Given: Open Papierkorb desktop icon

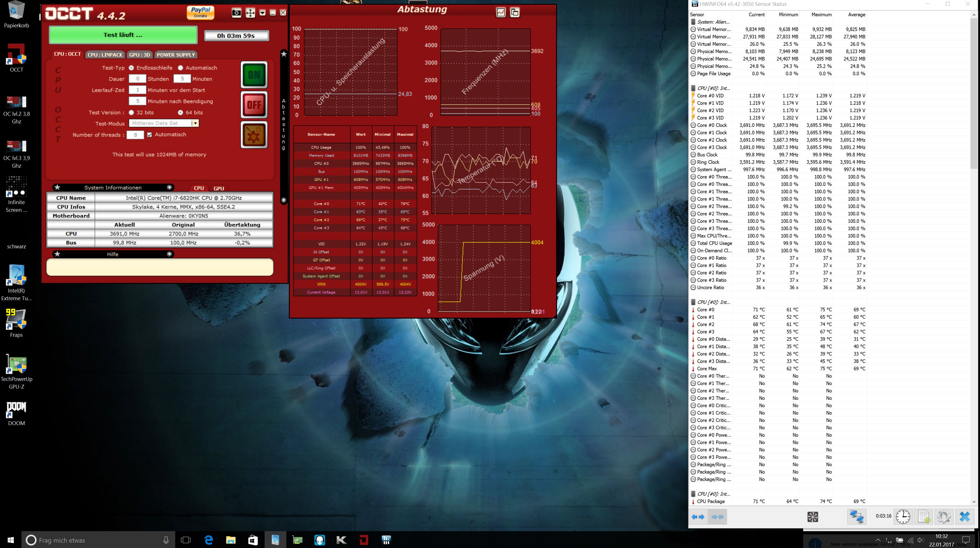Looking at the screenshot, I should click(16, 15).
